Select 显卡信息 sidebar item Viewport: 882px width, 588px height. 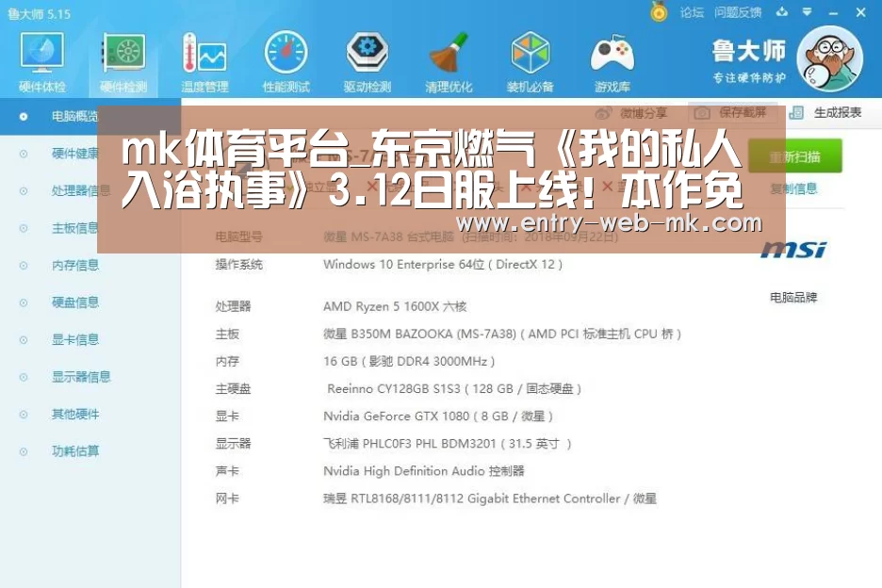point(75,339)
